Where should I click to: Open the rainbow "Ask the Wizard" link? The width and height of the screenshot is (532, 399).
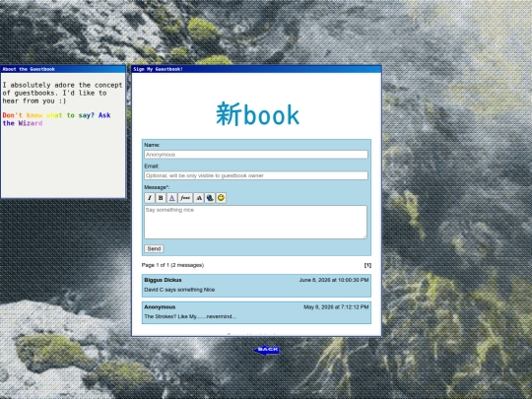tap(57, 119)
